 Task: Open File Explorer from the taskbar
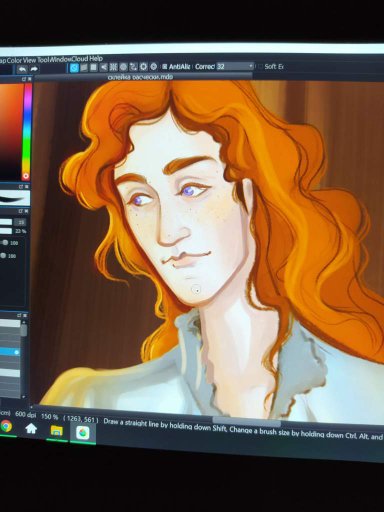57,430
